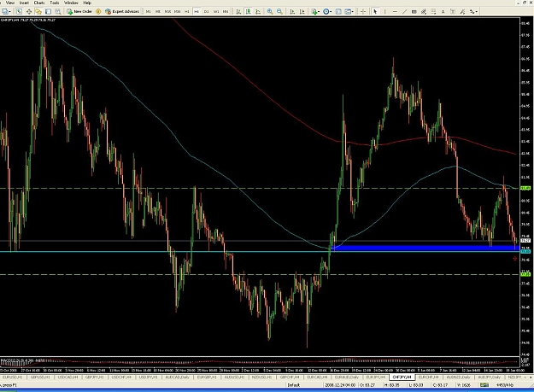The height and width of the screenshot is (392, 534).
Task: Click the zoom out magnifier icon
Action: click(279, 12)
